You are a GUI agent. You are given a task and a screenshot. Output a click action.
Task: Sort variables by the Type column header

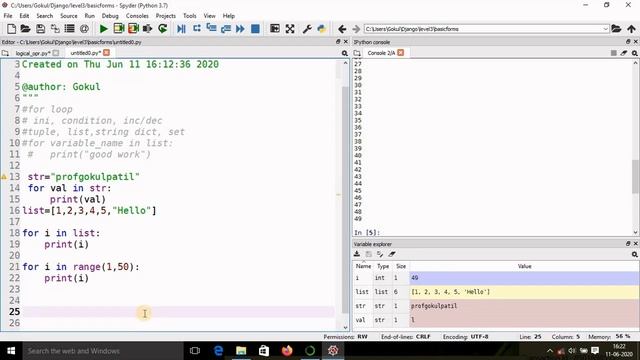pyautogui.click(x=383, y=266)
